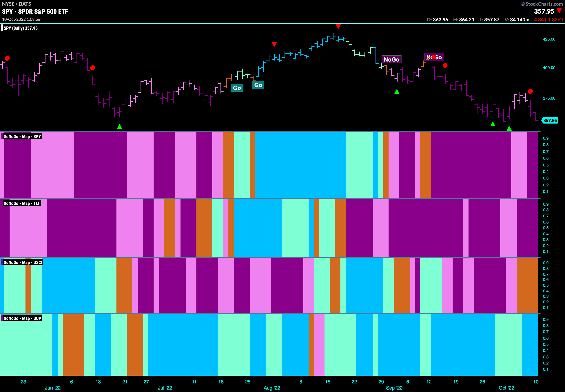Image resolution: width=565 pixels, height=392 pixels.
Task: Click the red down-arrow beside the 357.95 header price
Action: [x=559, y=11]
